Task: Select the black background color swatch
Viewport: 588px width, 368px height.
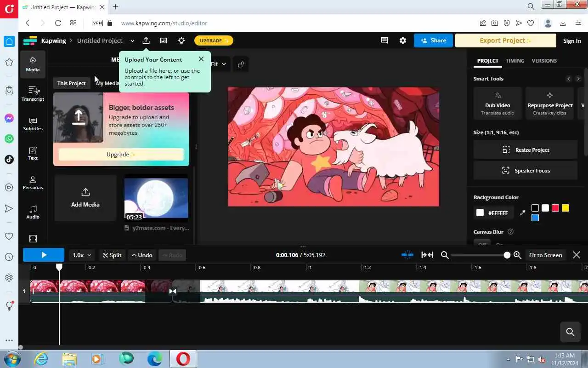Action: (535, 208)
